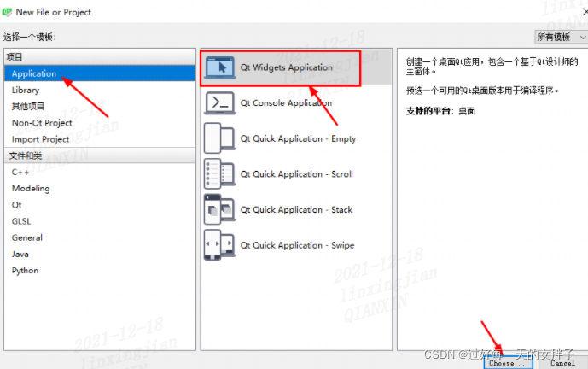
Task: Pick Qt Quick Application - Scroll label
Action: [x=296, y=174]
